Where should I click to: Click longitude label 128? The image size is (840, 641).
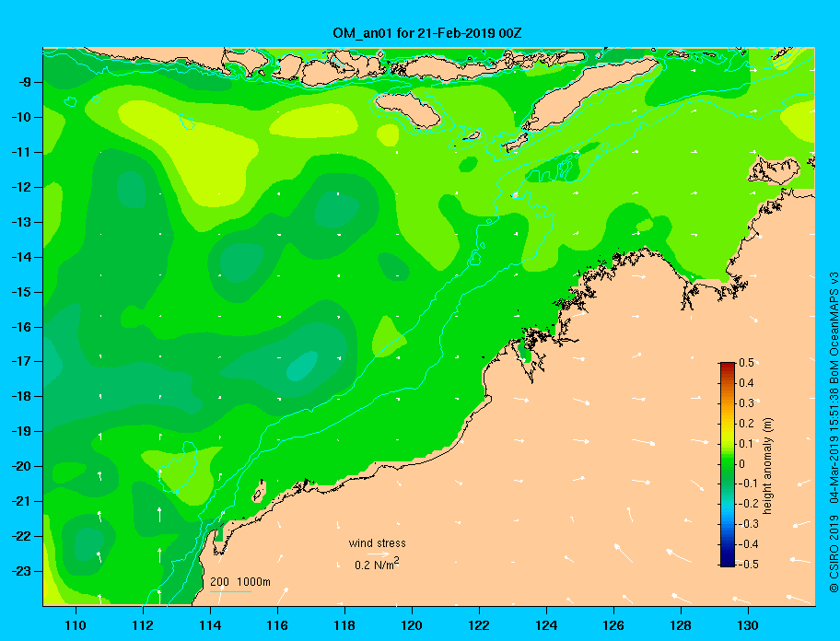point(681,625)
